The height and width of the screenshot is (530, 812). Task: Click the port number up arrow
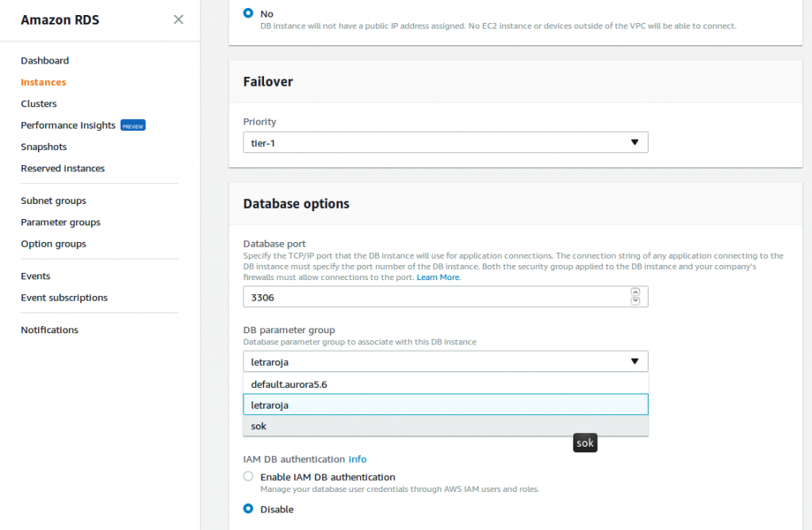coord(635,292)
